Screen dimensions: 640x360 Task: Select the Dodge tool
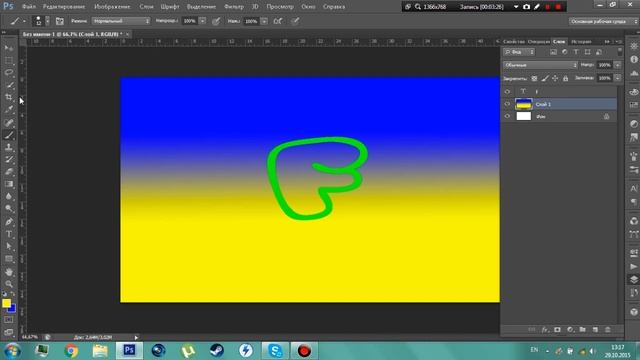coord(9,209)
